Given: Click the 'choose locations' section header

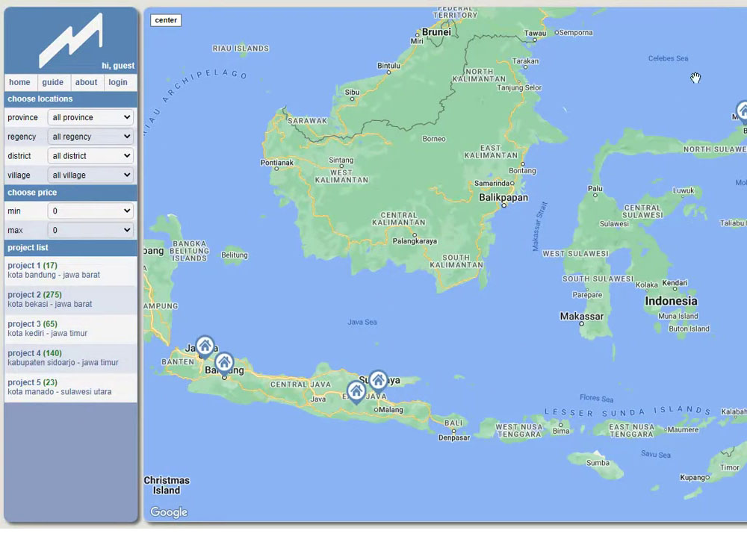Looking at the screenshot, I should tap(70, 99).
